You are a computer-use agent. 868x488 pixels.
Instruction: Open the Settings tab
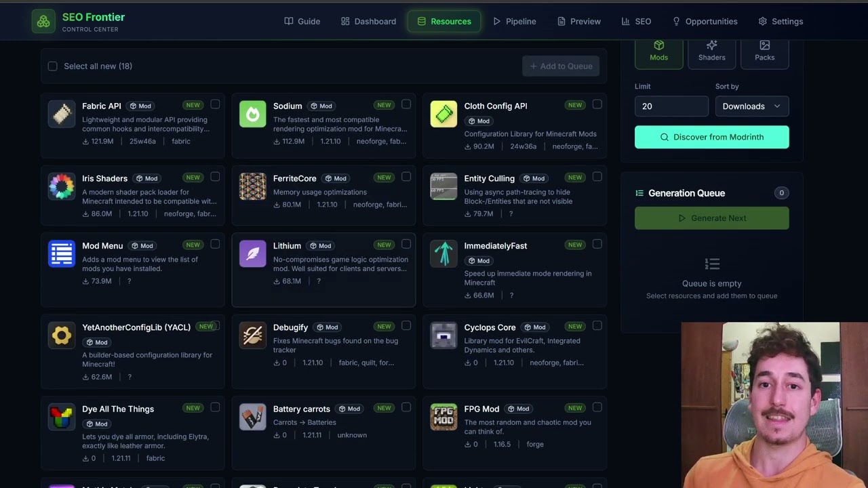pyautogui.click(x=781, y=22)
